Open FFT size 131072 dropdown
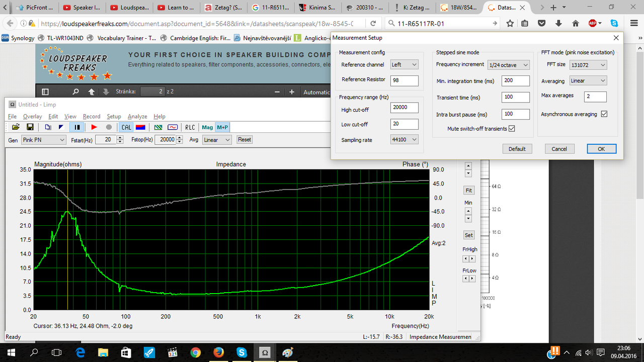This screenshot has width=644, height=362. tap(588, 65)
